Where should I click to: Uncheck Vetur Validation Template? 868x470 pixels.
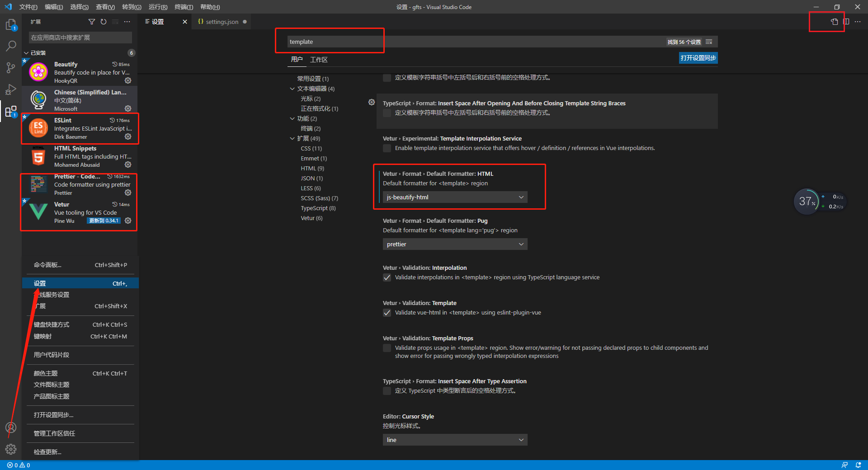387,313
